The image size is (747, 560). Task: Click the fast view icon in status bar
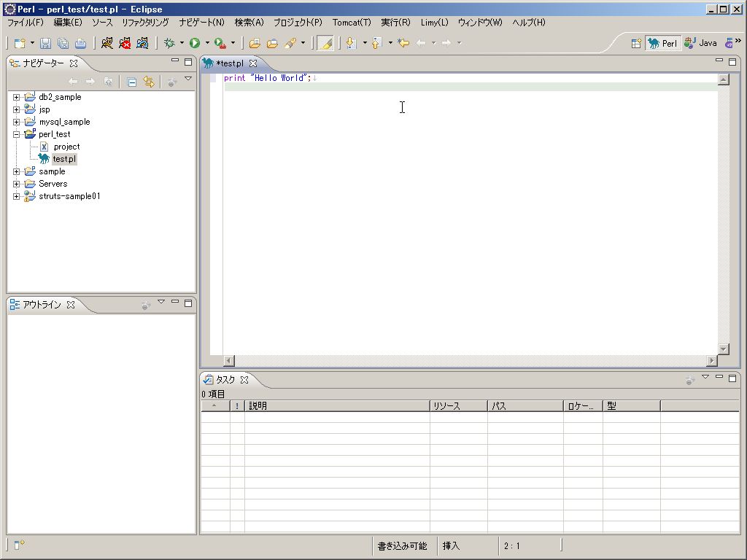click(19, 545)
